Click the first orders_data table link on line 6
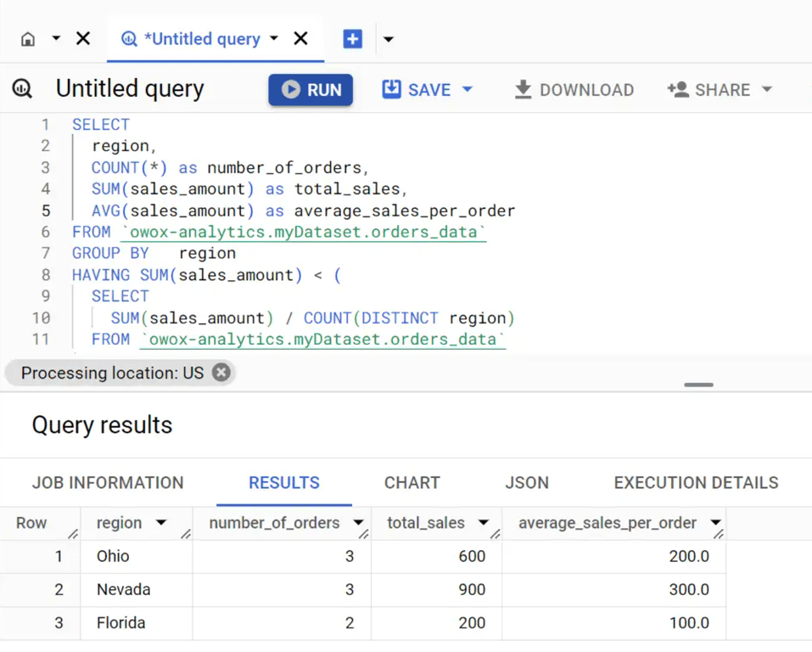812x652 pixels. tap(303, 232)
